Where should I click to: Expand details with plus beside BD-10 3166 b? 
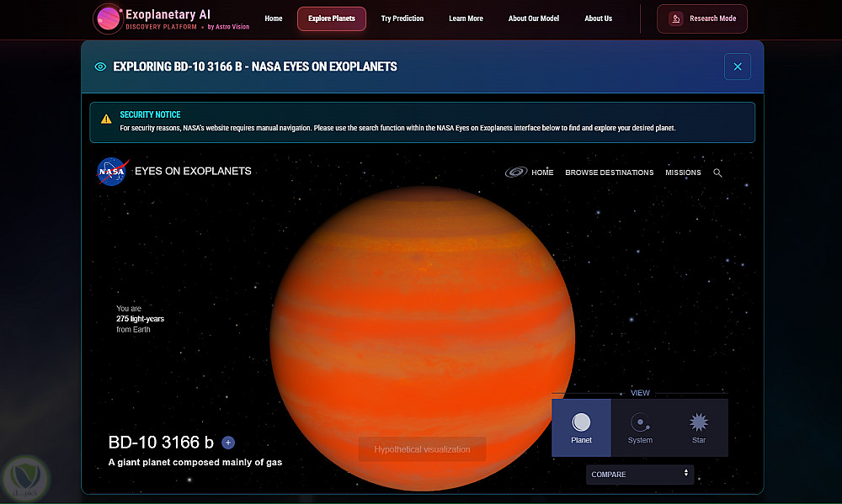click(228, 443)
